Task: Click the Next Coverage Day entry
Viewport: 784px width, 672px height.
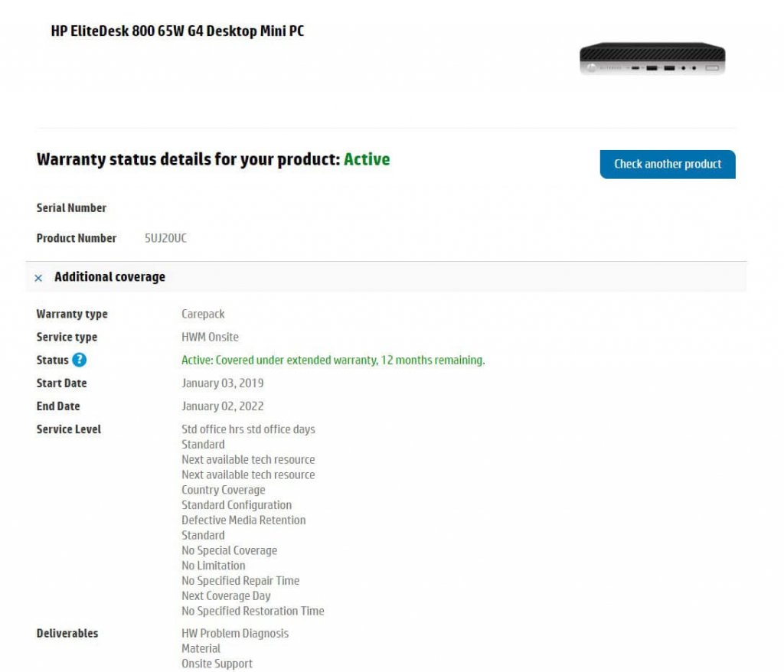Action: coord(226,596)
